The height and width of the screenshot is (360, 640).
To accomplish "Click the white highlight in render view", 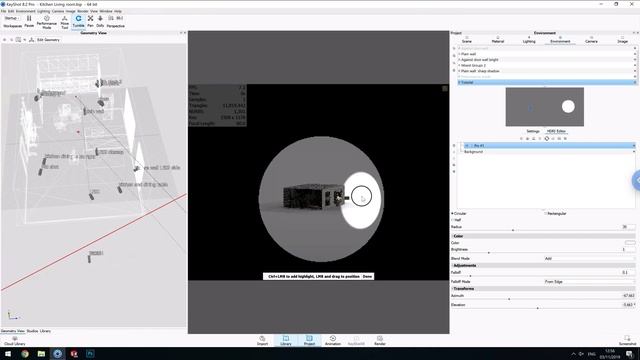I will tap(361, 200).
